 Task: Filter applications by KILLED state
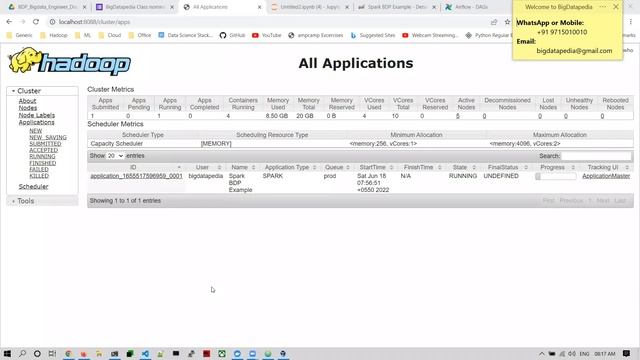click(x=39, y=176)
